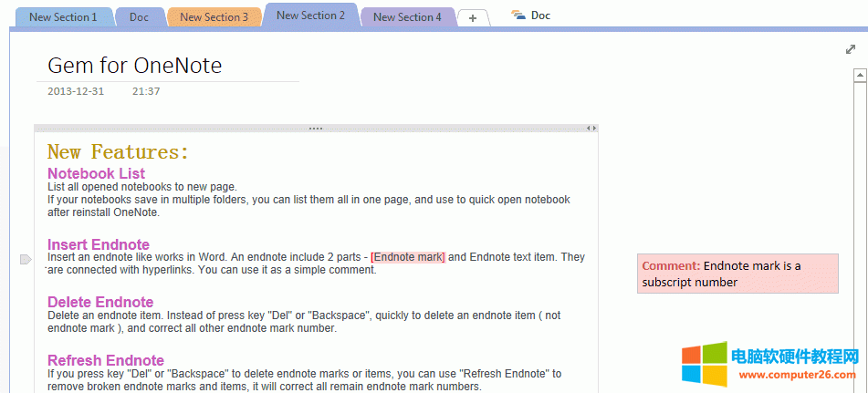Click the www.computer26.com link
The height and width of the screenshot is (393, 868).
point(797,375)
